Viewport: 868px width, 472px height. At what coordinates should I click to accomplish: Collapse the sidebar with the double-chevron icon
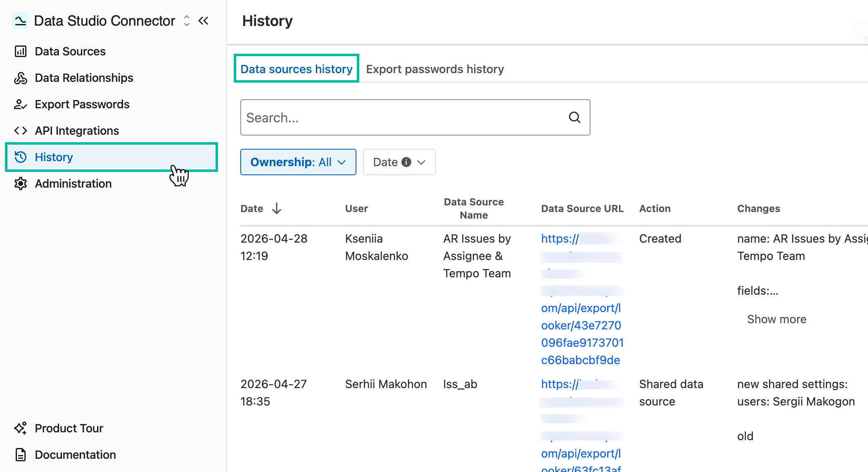point(203,21)
